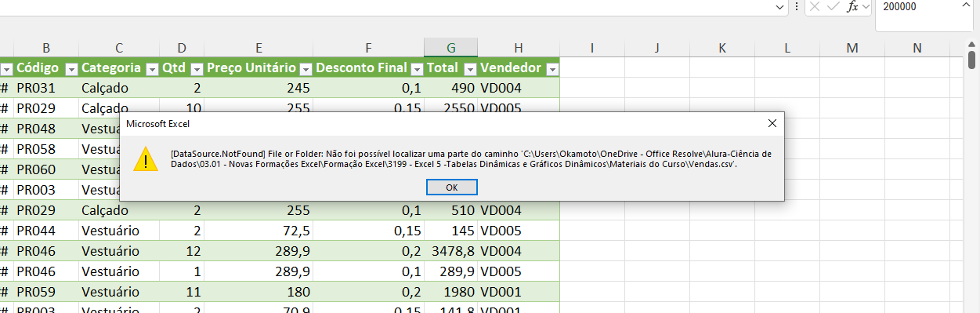This screenshot has height=313, width=980.
Task: Select column B header
Action: tap(46, 48)
